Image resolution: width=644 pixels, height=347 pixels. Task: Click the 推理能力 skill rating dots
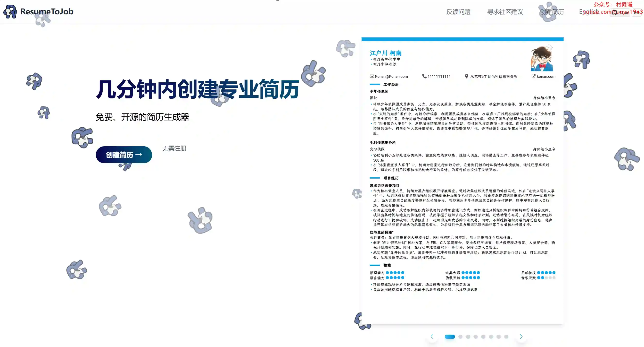(x=395, y=273)
